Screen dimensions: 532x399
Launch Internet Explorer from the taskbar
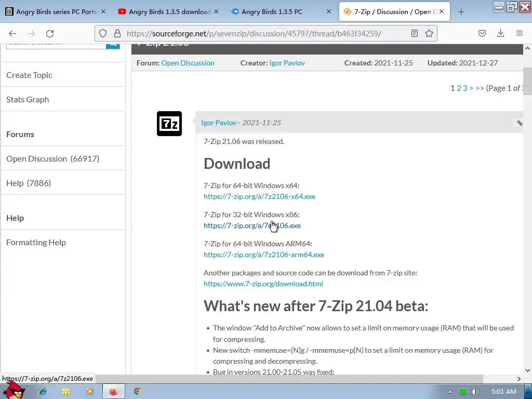click(43, 392)
